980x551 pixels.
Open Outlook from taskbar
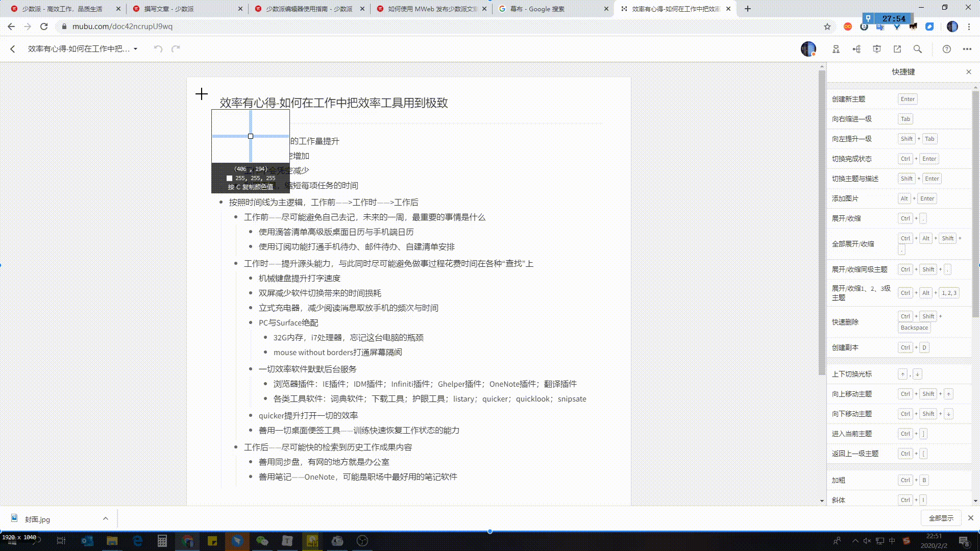click(x=87, y=541)
